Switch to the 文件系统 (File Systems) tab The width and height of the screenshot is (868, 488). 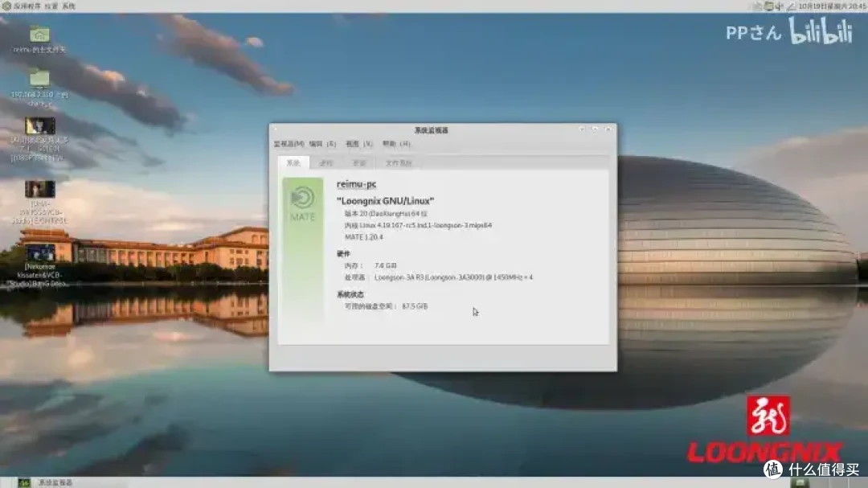click(399, 163)
